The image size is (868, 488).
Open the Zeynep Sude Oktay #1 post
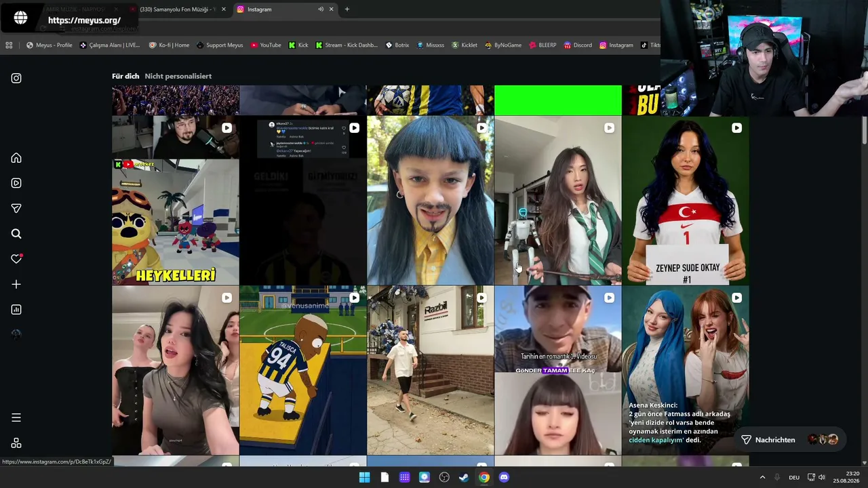coord(686,201)
